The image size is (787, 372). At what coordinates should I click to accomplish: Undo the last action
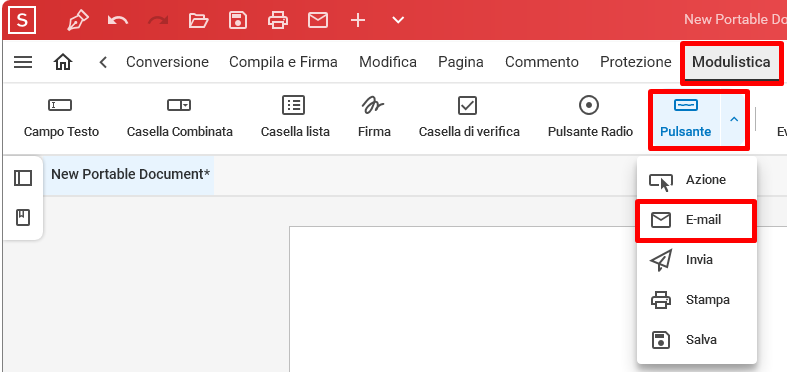click(x=118, y=21)
